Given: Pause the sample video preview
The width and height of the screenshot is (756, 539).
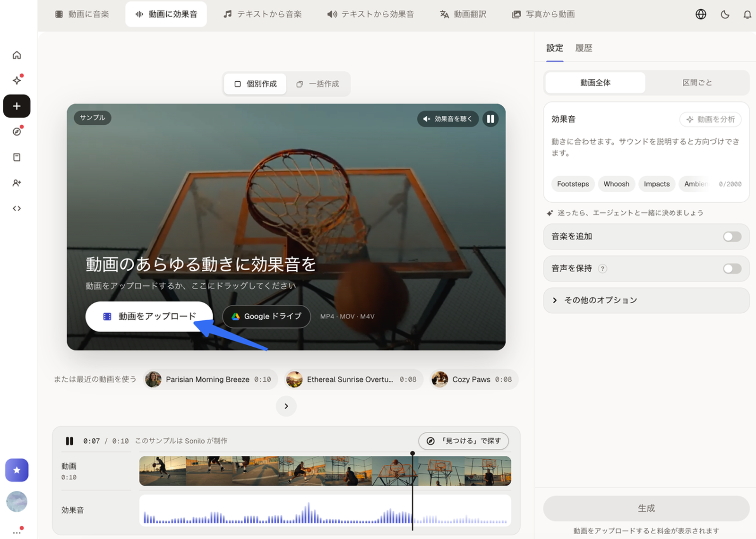Looking at the screenshot, I should [x=490, y=119].
